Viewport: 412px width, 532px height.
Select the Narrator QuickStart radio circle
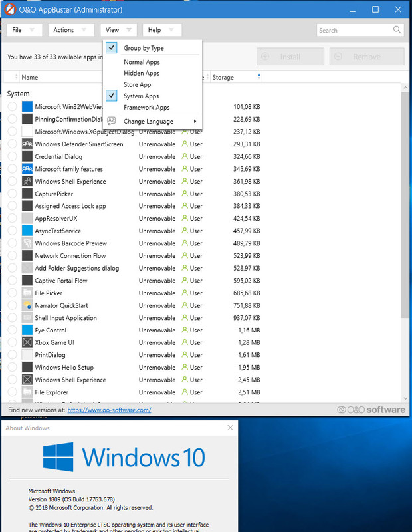click(12, 305)
